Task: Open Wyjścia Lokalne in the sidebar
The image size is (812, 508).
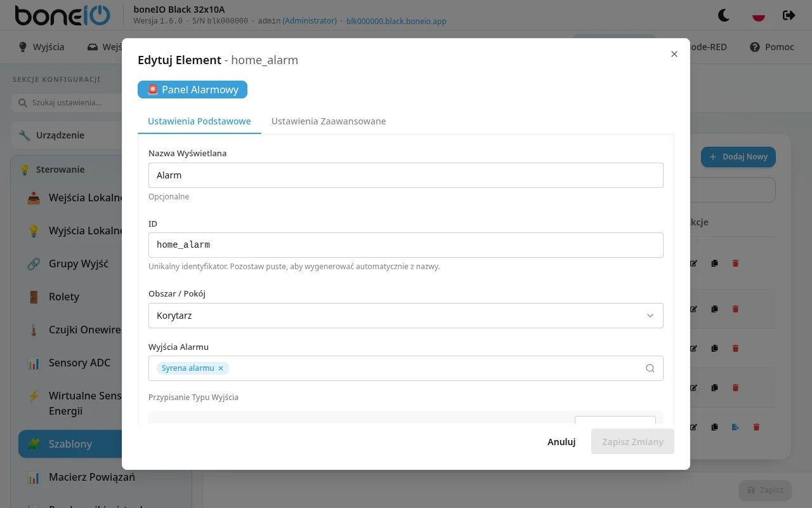Action: pos(74,231)
